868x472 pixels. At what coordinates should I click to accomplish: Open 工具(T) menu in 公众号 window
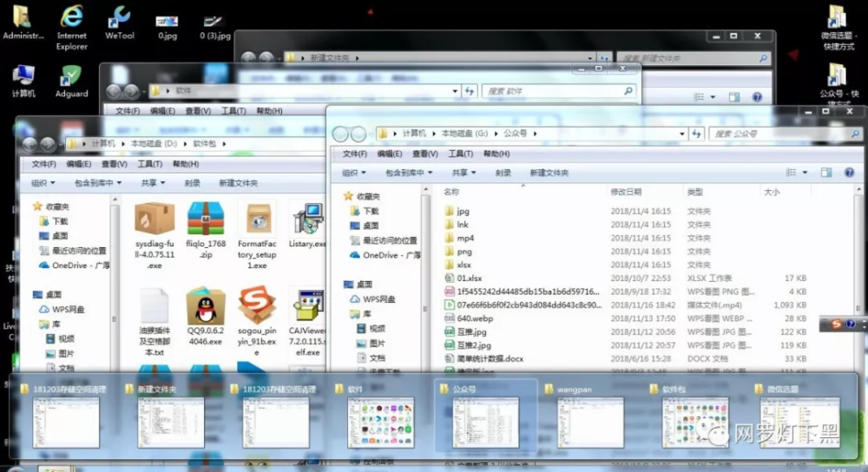click(460, 154)
